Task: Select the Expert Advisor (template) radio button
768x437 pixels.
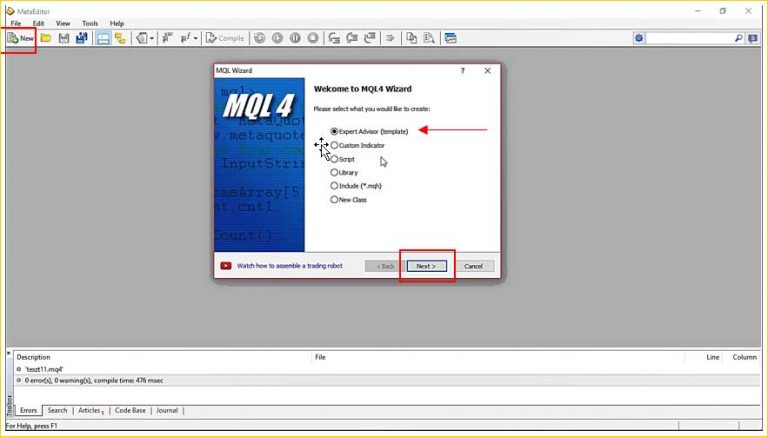Action: click(x=334, y=131)
